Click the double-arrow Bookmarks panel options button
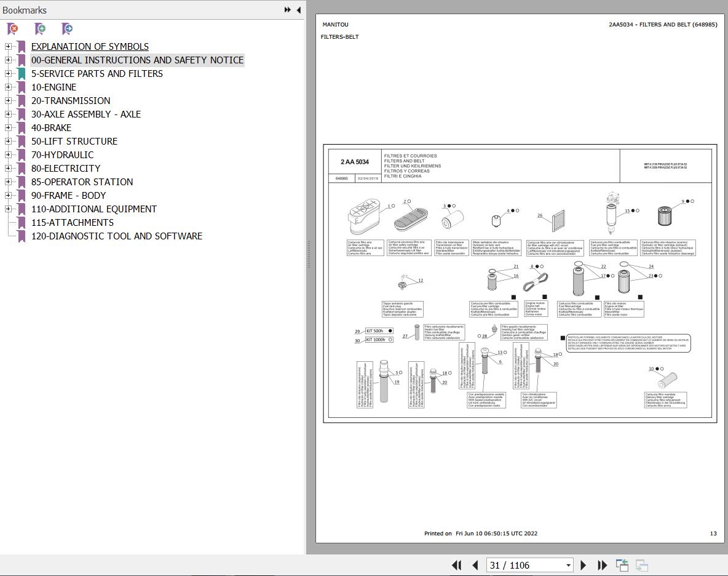 pyautogui.click(x=287, y=10)
